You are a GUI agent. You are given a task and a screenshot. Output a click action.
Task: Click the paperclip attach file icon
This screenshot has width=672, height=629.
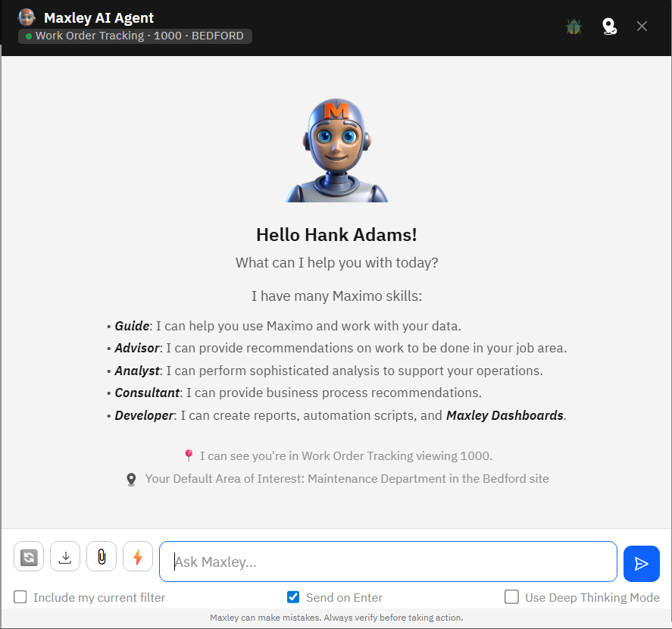[102, 556]
